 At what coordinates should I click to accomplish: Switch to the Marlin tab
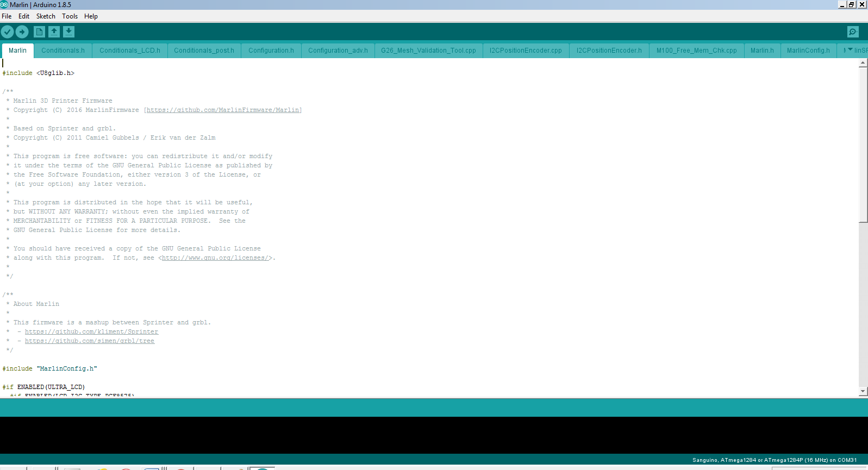[x=17, y=51]
